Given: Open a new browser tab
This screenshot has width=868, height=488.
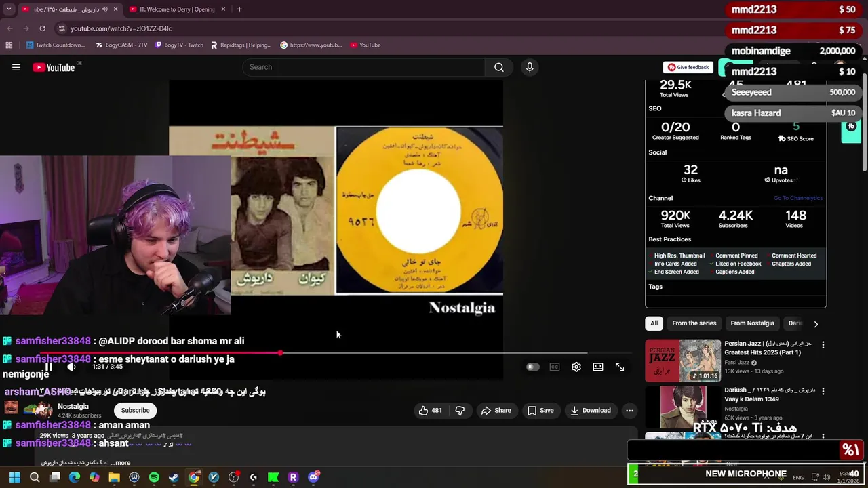Looking at the screenshot, I should [x=239, y=9].
